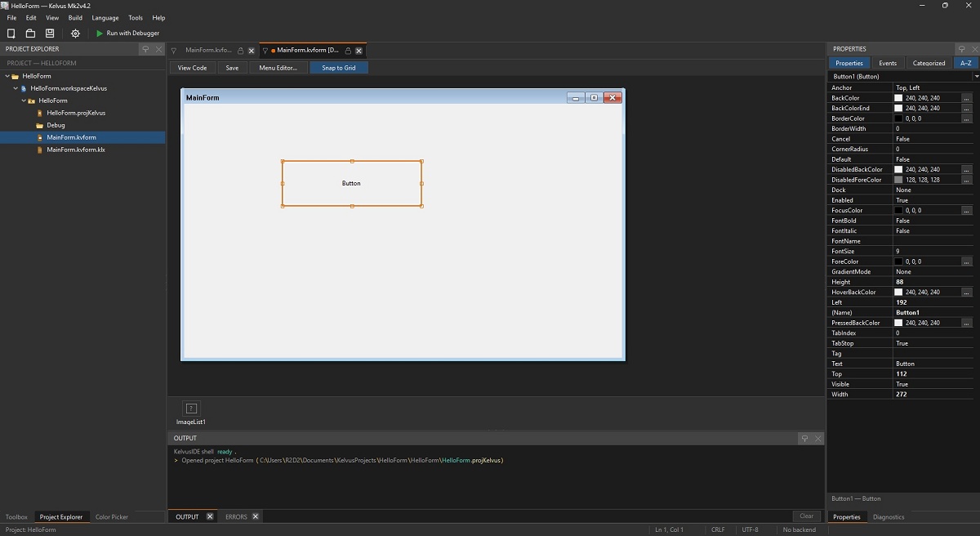The height and width of the screenshot is (536, 980).
Task: Click the BorderColor black swatch
Action: [899, 118]
